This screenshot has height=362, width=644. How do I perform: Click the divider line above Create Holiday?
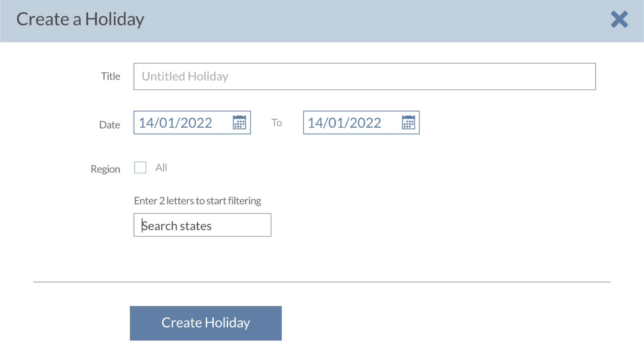321,282
